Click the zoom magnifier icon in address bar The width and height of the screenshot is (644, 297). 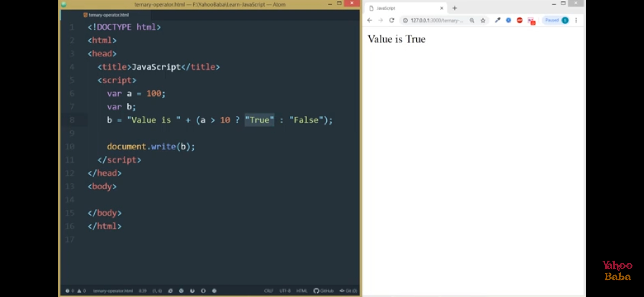[472, 20]
